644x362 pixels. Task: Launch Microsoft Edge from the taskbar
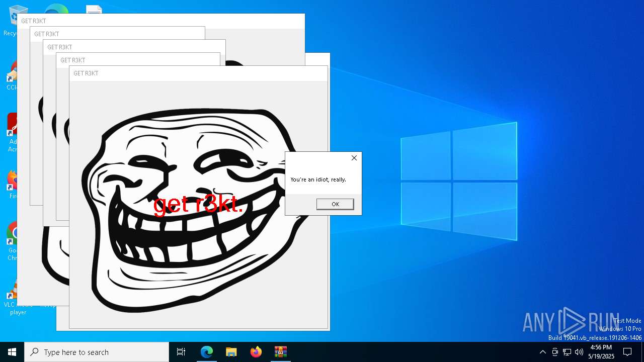(x=207, y=352)
